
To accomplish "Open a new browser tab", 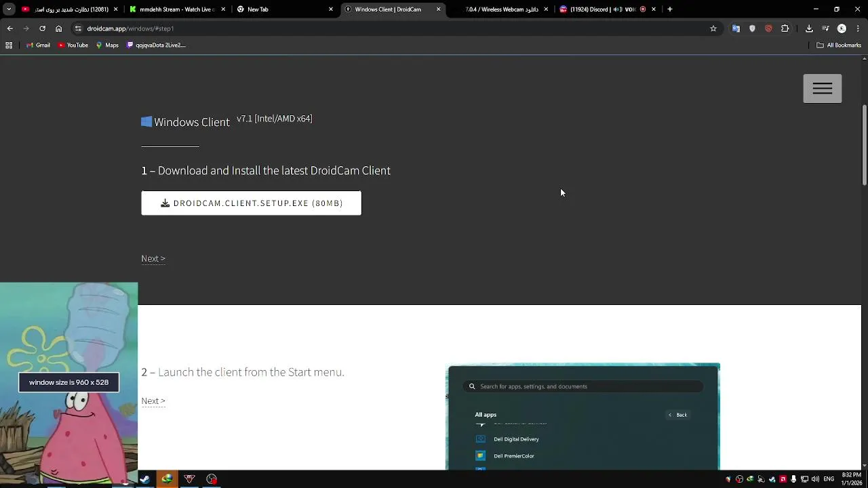I will (670, 9).
